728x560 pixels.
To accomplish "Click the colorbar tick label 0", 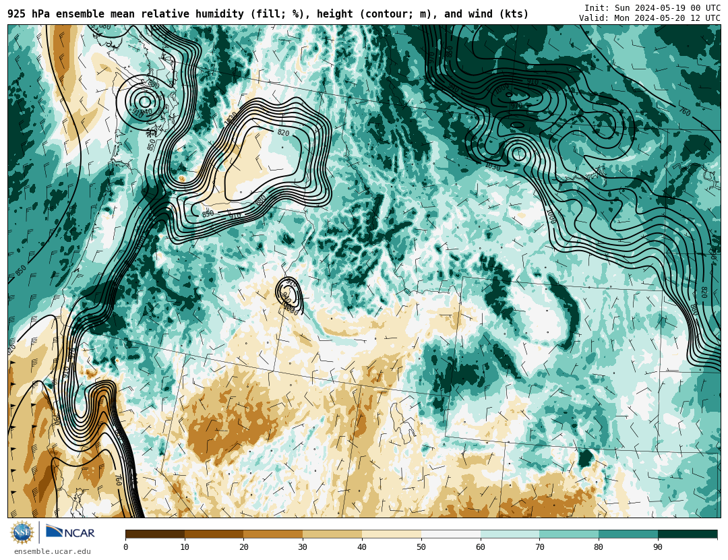I will pos(126,547).
